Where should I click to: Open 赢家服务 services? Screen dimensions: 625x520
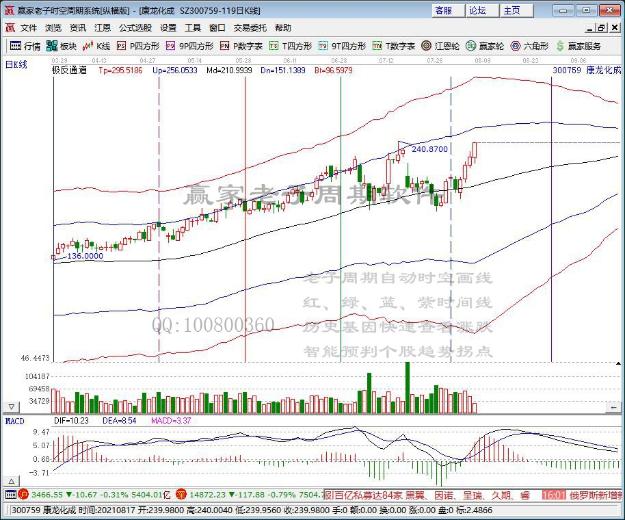[578, 46]
